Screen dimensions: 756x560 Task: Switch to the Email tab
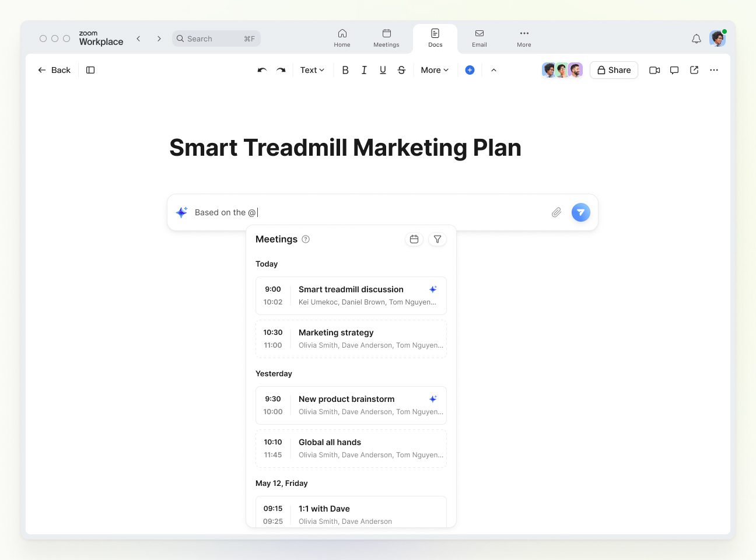(479, 38)
